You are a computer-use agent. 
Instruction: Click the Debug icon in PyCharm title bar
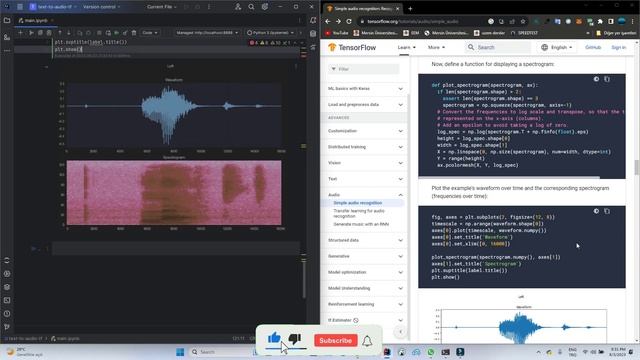click(198, 7)
